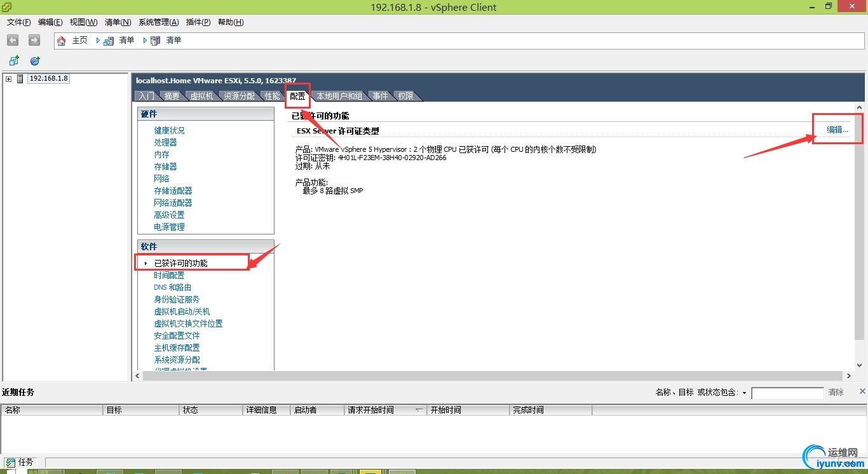Viewport: 868px width, 474px height.
Task: Open the 帮助(H) menu
Action: point(231,22)
